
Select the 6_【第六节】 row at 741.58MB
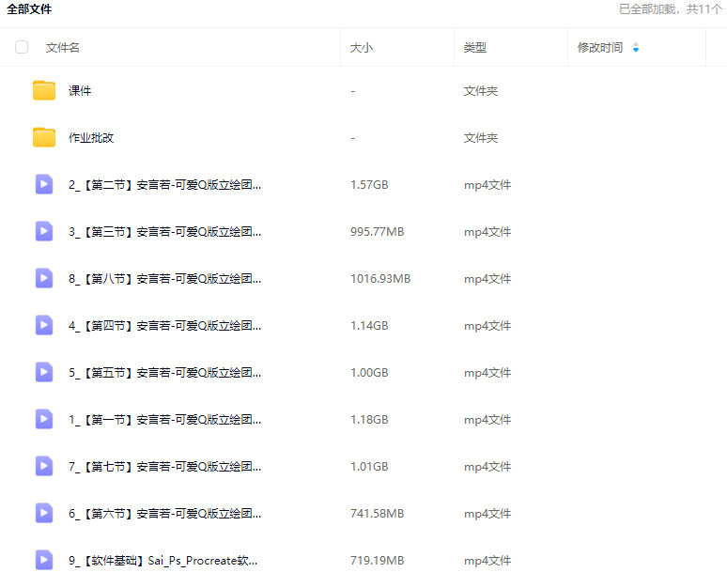tap(377, 514)
